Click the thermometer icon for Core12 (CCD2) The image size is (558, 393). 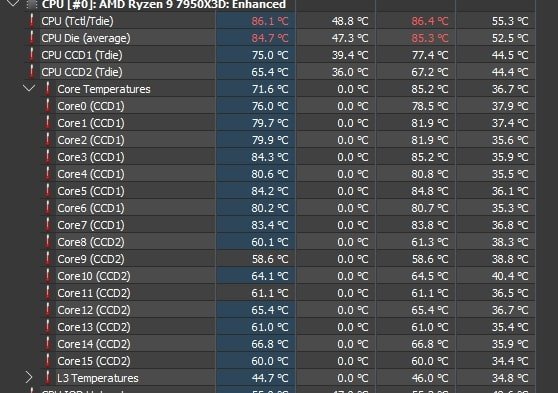pyautogui.click(x=47, y=310)
